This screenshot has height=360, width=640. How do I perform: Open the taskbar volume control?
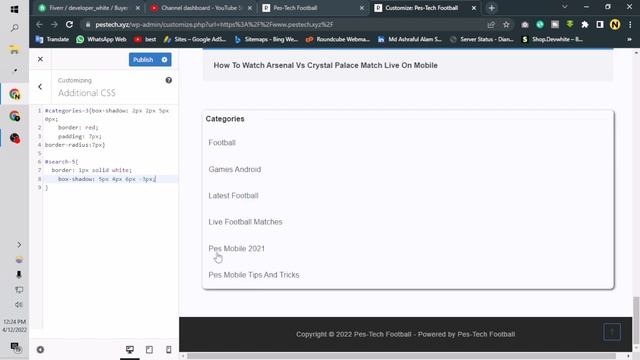click(x=19, y=304)
